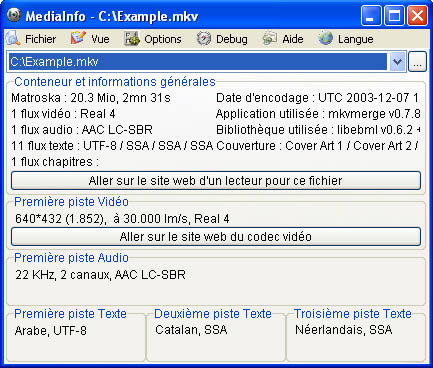Click "Aller sur le site web d'un lecteur" button
433x368 pixels.
point(216,181)
